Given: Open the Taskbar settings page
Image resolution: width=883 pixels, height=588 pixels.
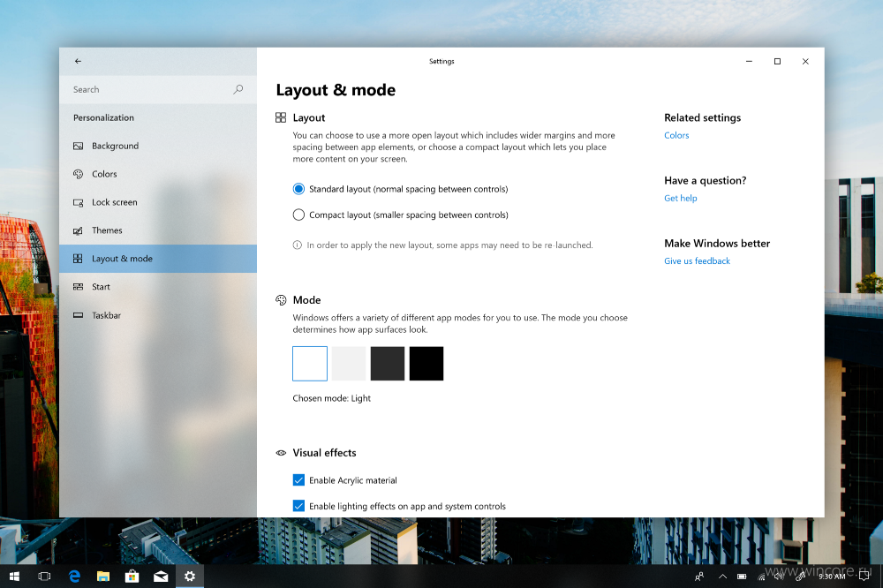Looking at the screenshot, I should click(x=158, y=315).
